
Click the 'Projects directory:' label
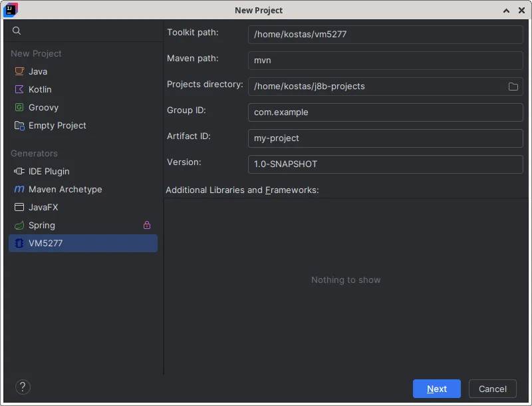(205, 84)
